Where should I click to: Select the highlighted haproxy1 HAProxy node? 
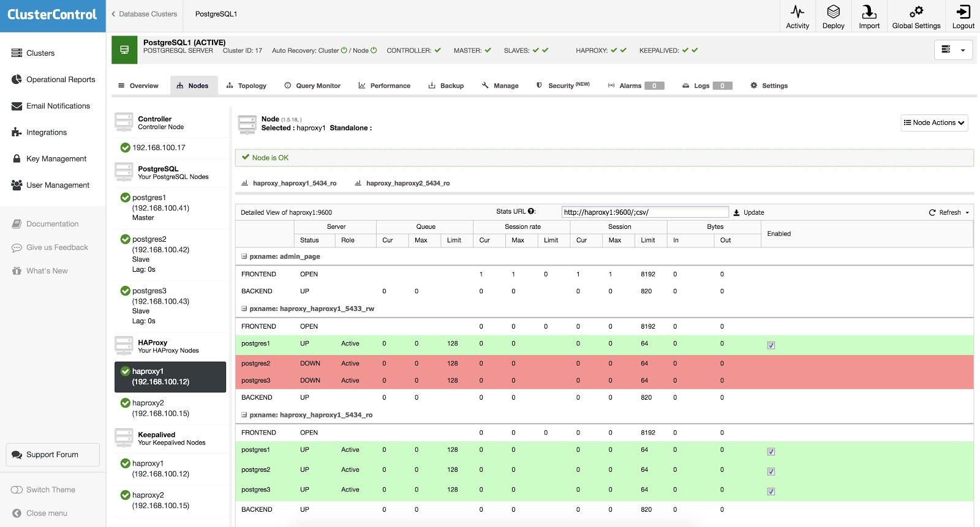170,376
